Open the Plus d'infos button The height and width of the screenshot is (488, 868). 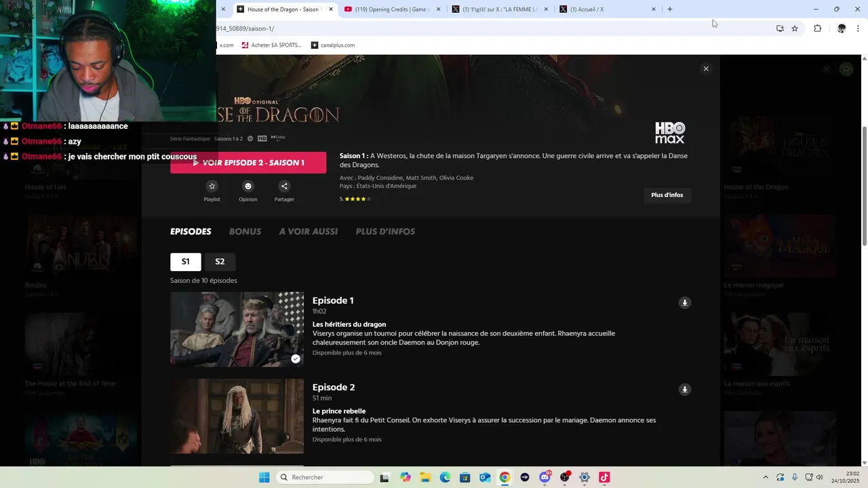(667, 195)
